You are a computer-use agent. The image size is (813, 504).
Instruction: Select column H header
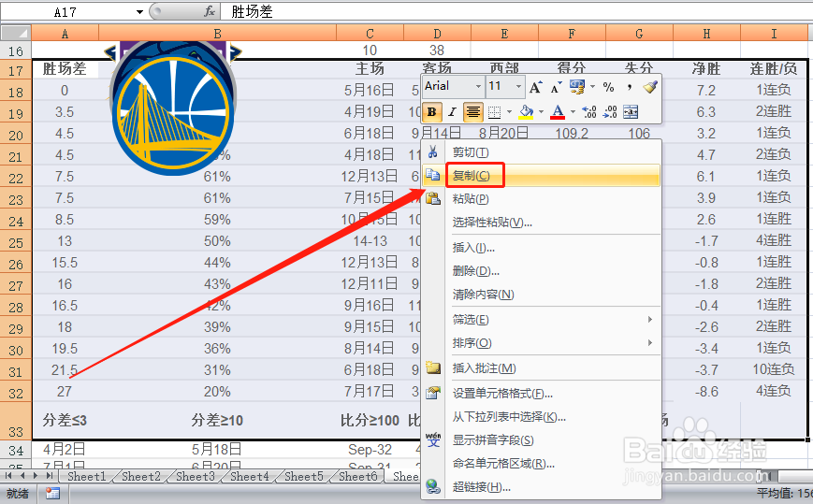point(706,34)
